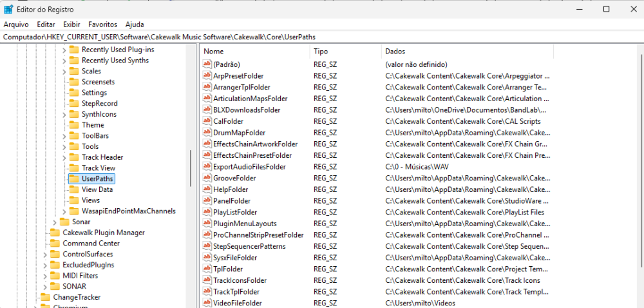644x308 pixels.
Task: Click the GrooveFolder string value icon
Action: (x=207, y=178)
